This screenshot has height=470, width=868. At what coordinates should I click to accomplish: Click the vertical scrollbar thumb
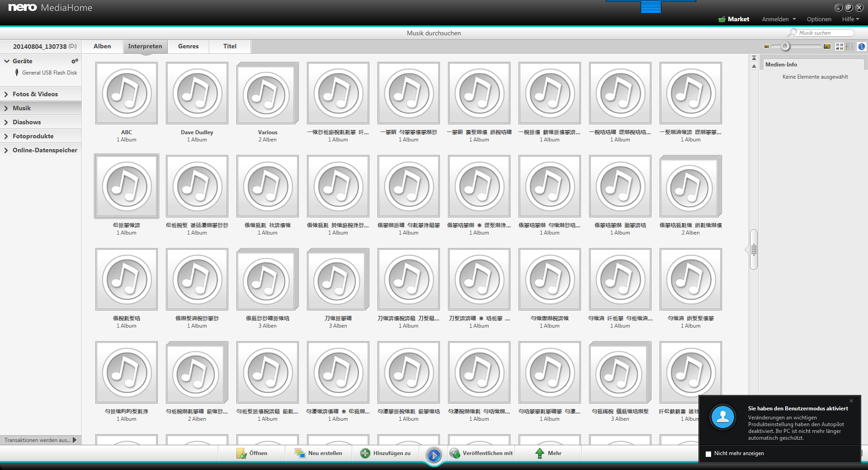pyautogui.click(x=754, y=249)
